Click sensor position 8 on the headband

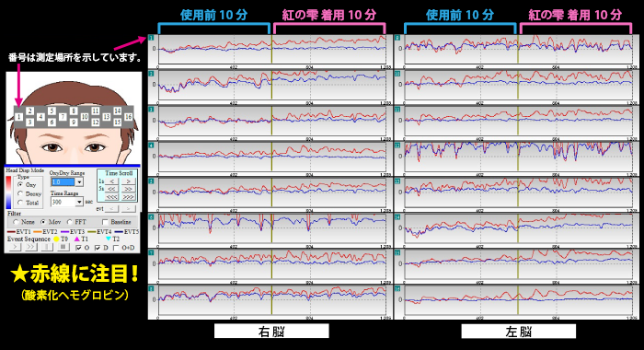click(x=74, y=111)
